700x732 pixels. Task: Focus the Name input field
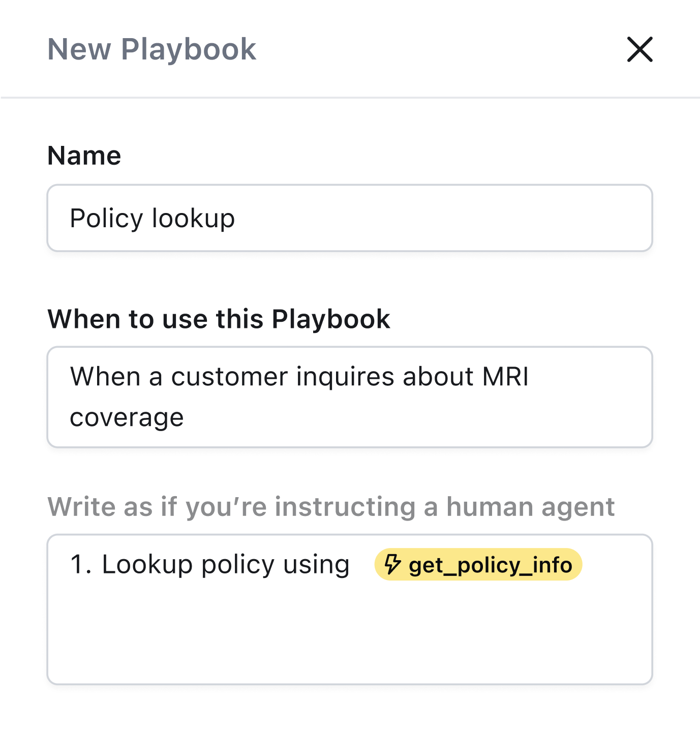pos(350,218)
